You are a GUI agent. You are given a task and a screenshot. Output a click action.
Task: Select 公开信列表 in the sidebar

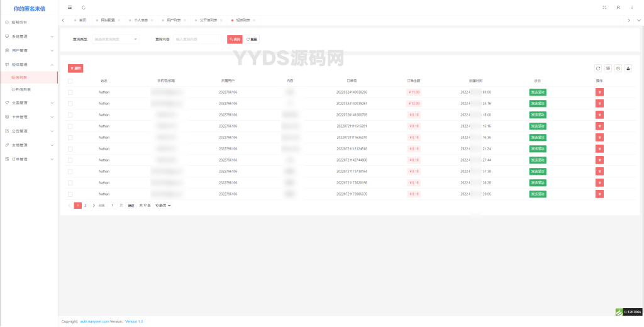coord(21,89)
